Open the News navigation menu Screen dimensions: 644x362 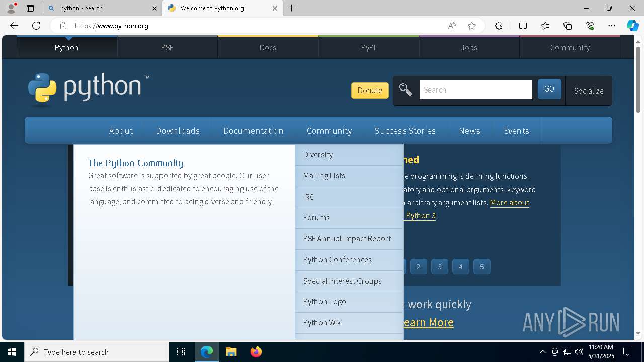point(469,131)
